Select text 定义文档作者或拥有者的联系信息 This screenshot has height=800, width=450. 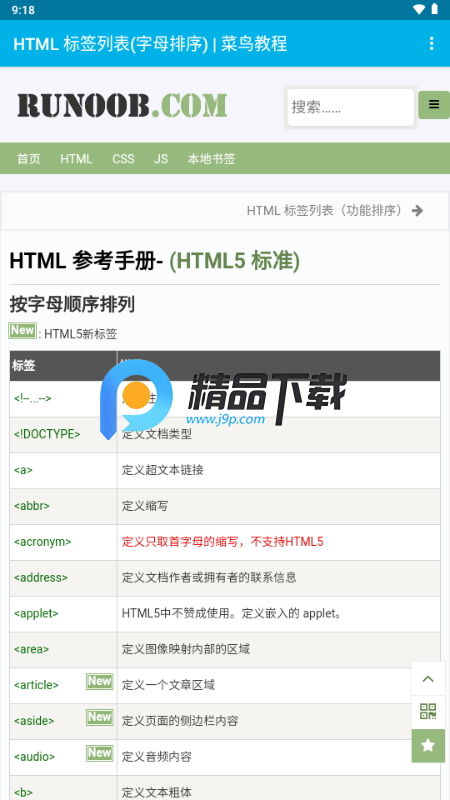click(x=209, y=578)
